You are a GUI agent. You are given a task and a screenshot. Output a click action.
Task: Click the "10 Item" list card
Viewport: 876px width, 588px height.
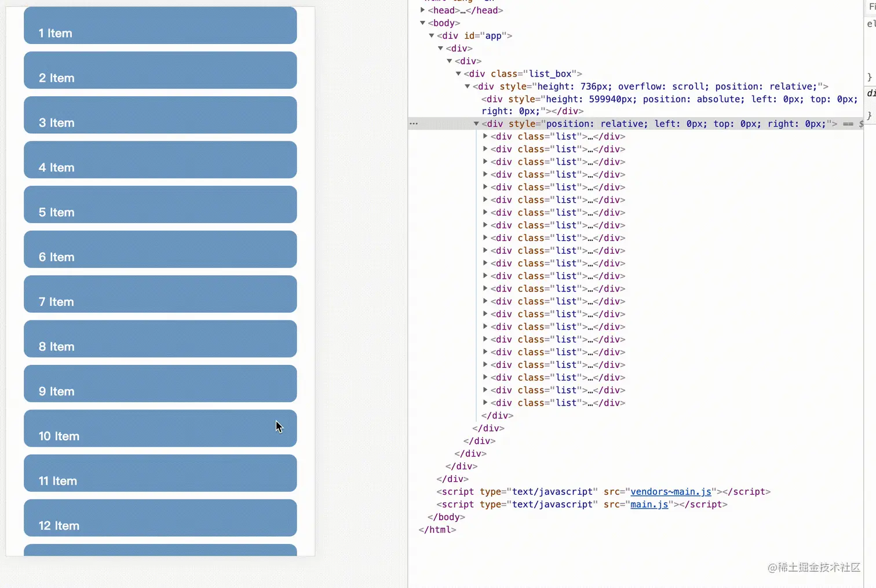(x=160, y=428)
